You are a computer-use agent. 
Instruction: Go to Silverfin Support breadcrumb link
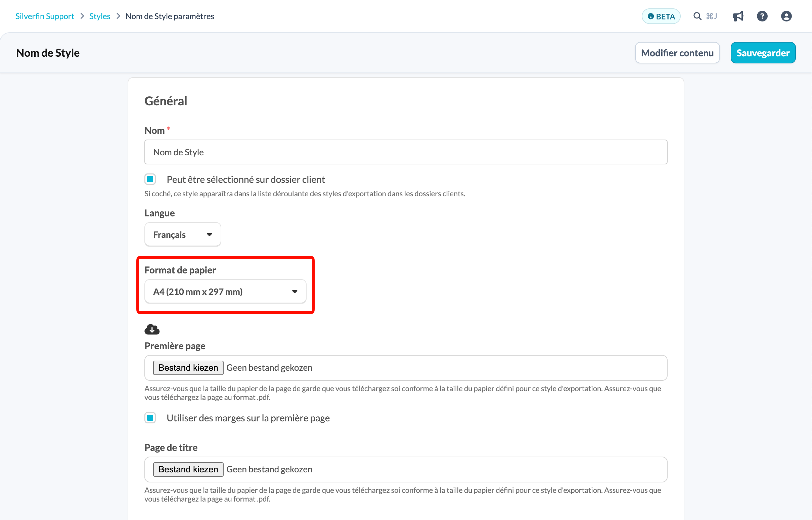pos(45,16)
